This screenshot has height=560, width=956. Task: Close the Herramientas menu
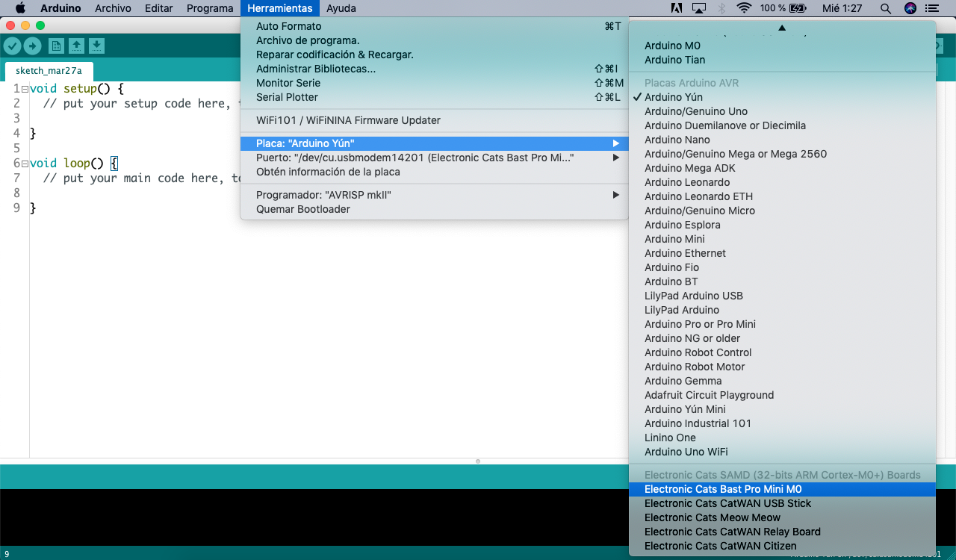[x=280, y=8]
